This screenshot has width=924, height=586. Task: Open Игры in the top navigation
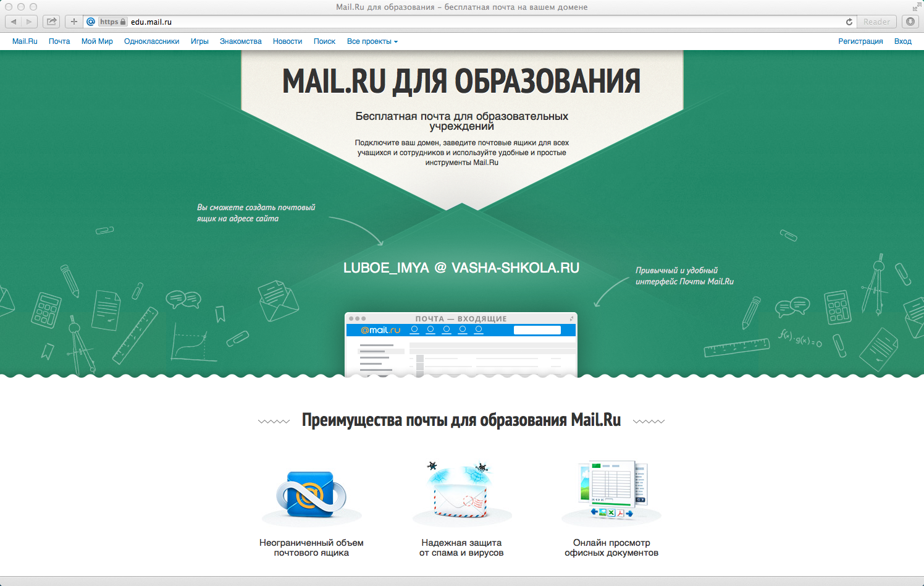(x=199, y=41)
